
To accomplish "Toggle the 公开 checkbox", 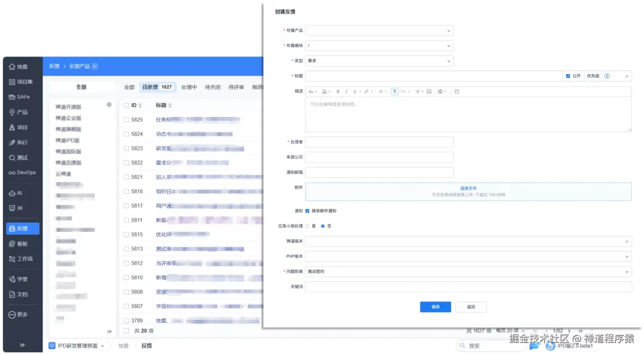I will (x=568, y=76).
